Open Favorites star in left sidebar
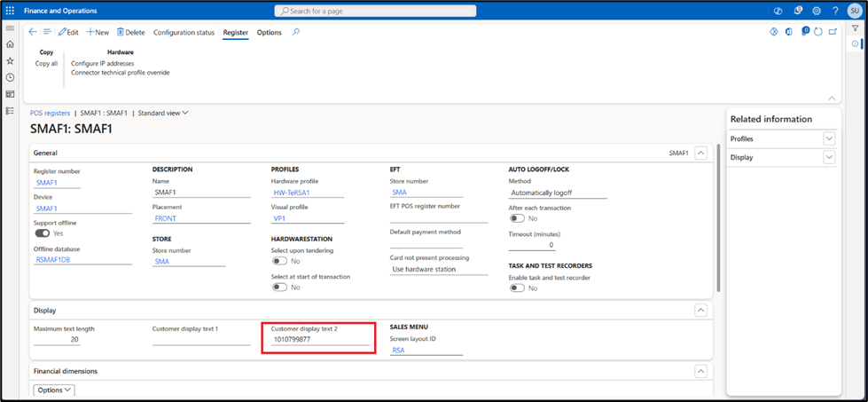The image size is (868, 402). [x=10, y=61]
